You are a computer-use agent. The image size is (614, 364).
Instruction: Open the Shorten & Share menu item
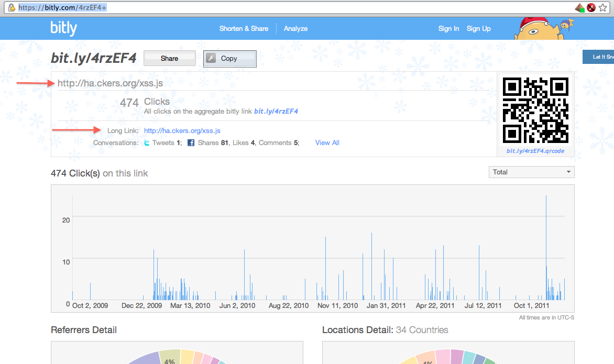pos(244,29)
